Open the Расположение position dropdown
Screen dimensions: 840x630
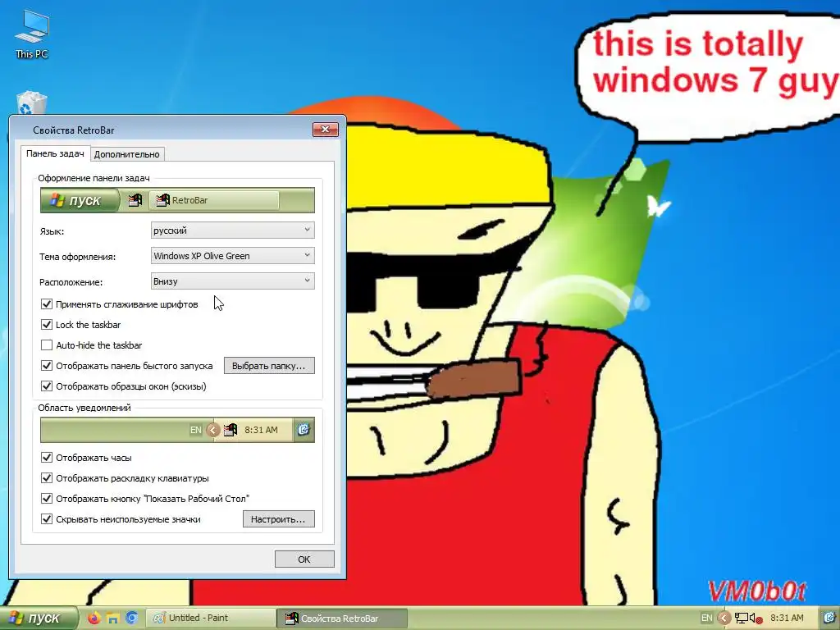(232, 281)
